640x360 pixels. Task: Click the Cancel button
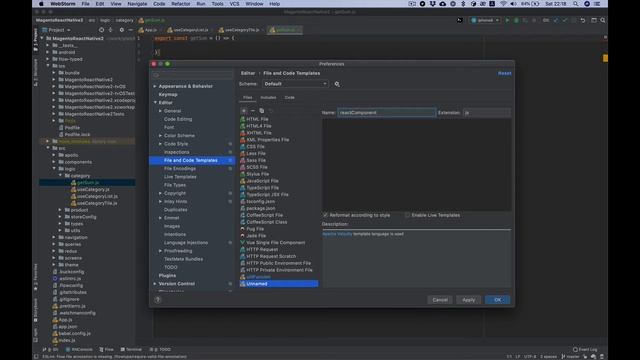(x=440, y=300)
